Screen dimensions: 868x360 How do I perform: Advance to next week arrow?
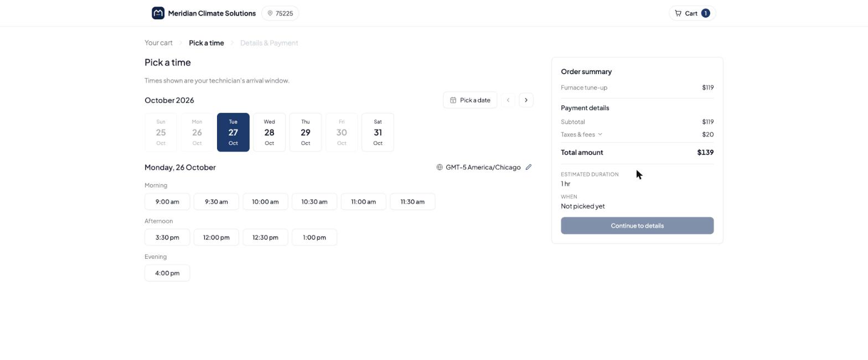pyautogui.click(x=526, y=100)
